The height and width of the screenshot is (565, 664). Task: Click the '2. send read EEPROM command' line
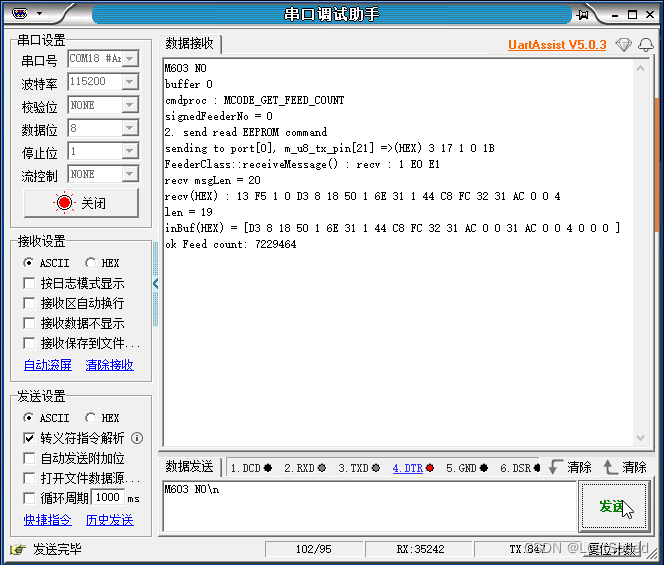246,132
